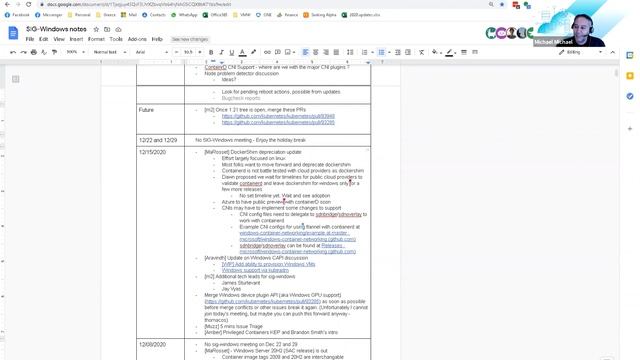This screenshot has height=360, width=640.
Task: Open the Facebook bookmark
Action: (x=17, y=15)
